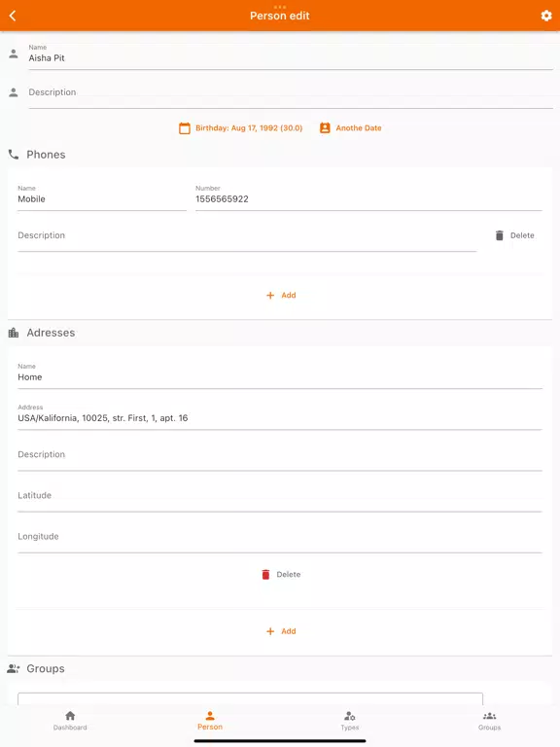Focus the Longitude field

click(x=280, y=538)
